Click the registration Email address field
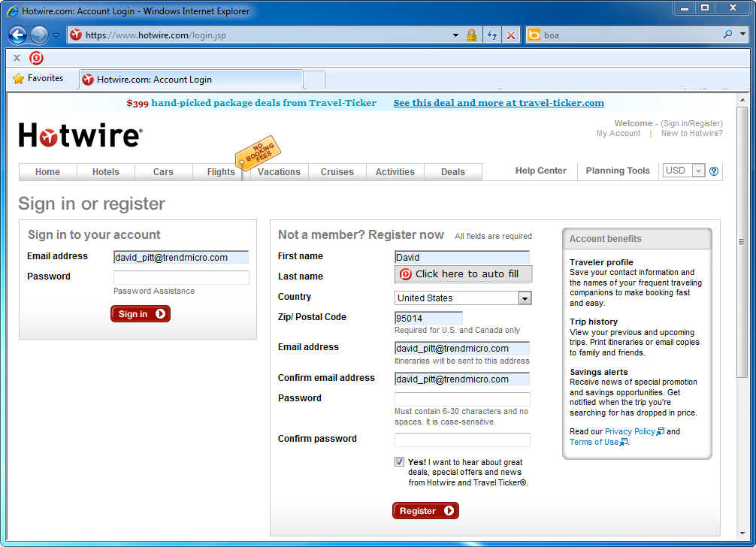This screenshot has height=547, width=756. point(462,349)
